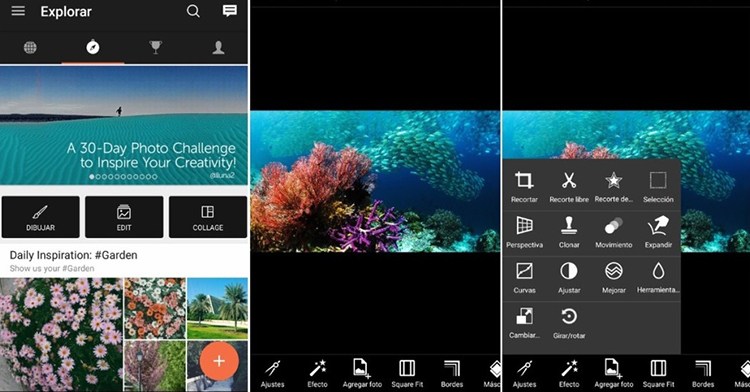This screenshot has height=392, width=750.
Task: Choose Square Fit in right editor bar
Action: tap(658, 374)
